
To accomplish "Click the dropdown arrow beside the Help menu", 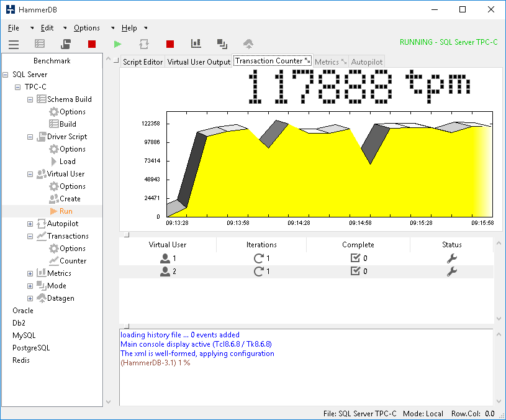I will 146,28.
